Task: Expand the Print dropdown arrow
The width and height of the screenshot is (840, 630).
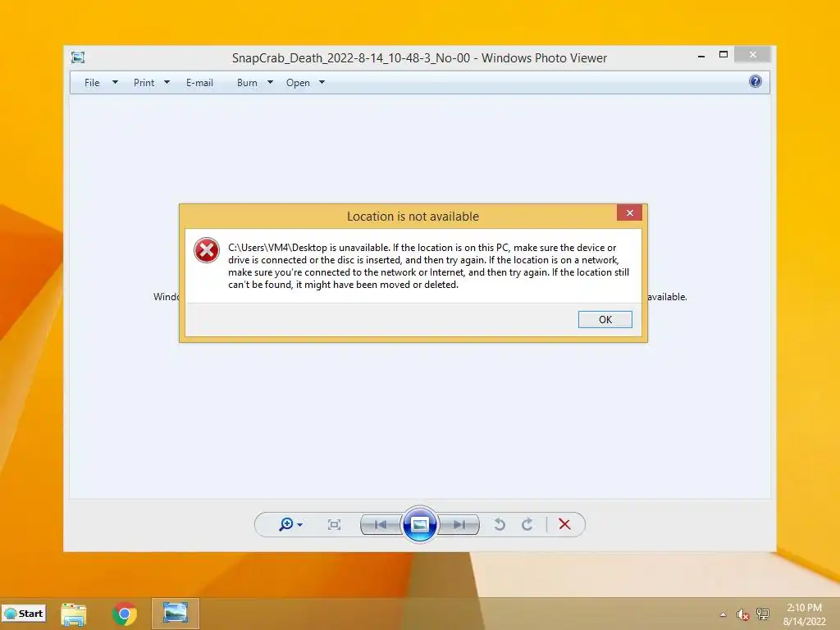Action: pos(167,83)
